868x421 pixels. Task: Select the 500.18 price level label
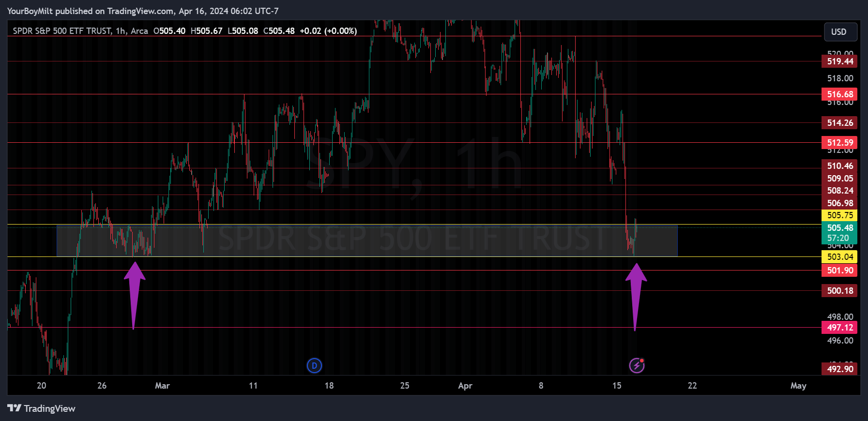[839, 291]
